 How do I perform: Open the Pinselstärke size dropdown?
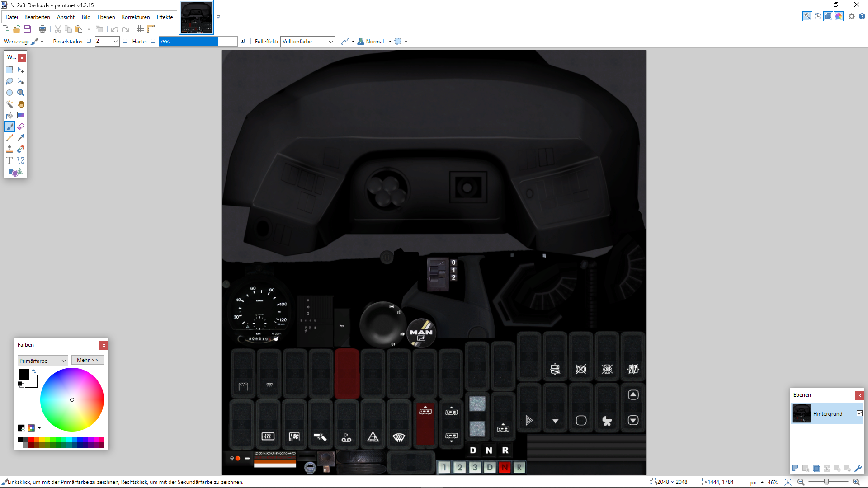point(116,42)
